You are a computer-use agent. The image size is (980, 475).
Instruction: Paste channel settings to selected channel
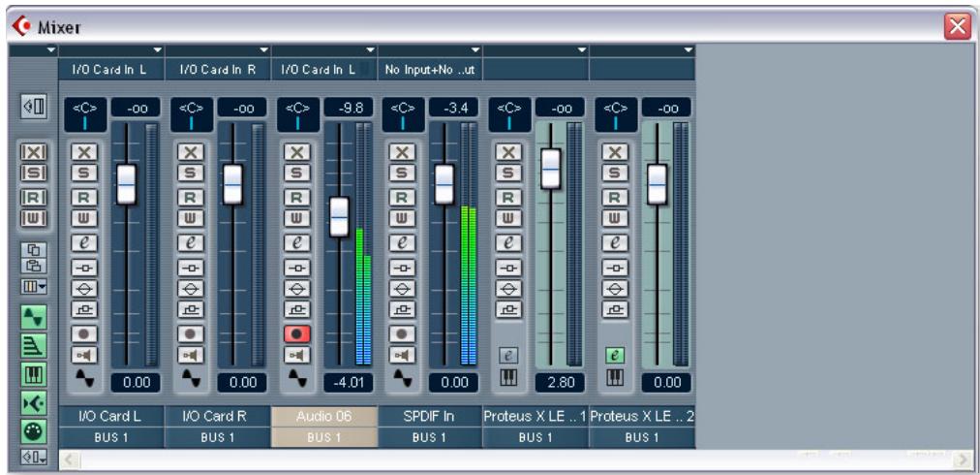click(33, 266)
